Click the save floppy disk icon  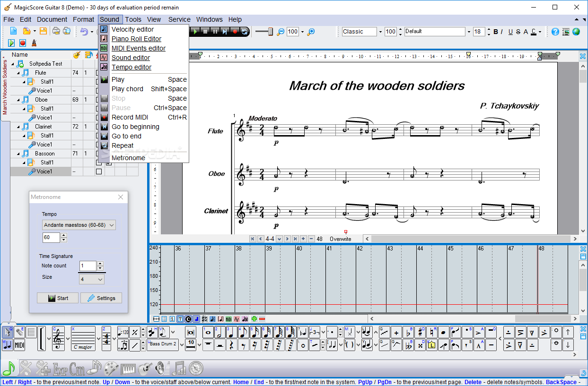coord(43,31)
